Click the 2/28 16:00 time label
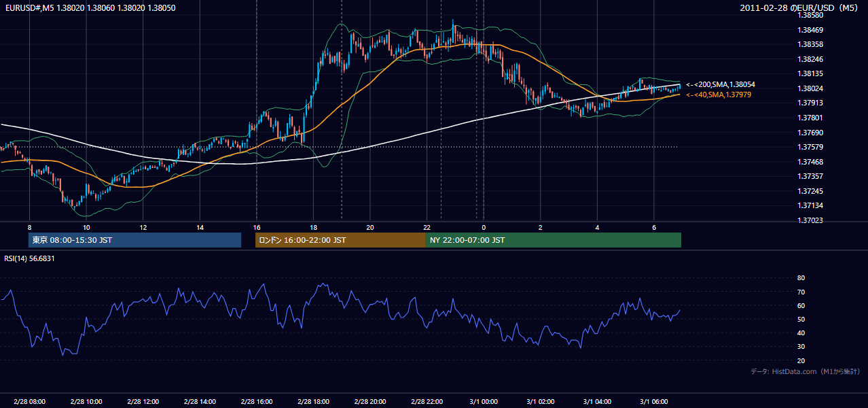This screenshot has height=408, width=868. [257, 401]
